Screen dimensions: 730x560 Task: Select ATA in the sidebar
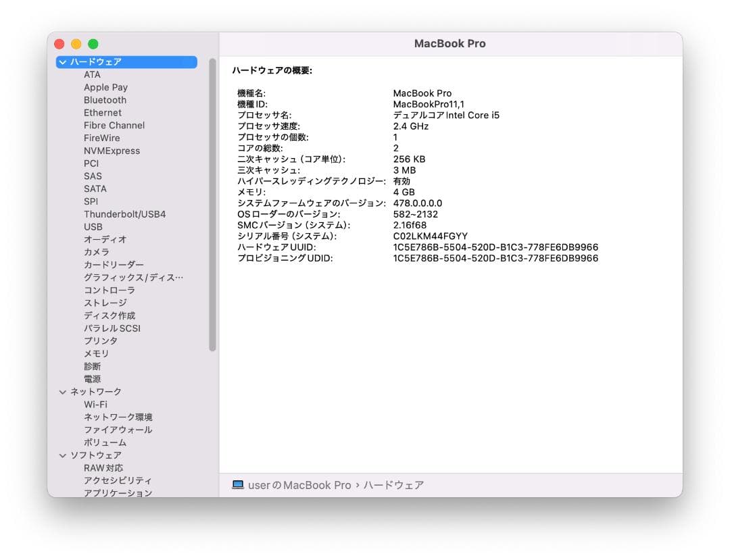point(92,74)
